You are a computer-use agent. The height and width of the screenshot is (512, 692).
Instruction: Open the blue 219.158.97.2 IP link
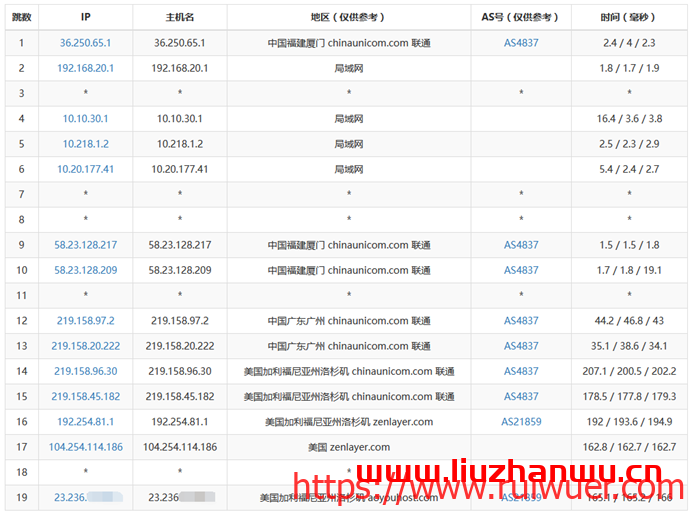(85, 321)
